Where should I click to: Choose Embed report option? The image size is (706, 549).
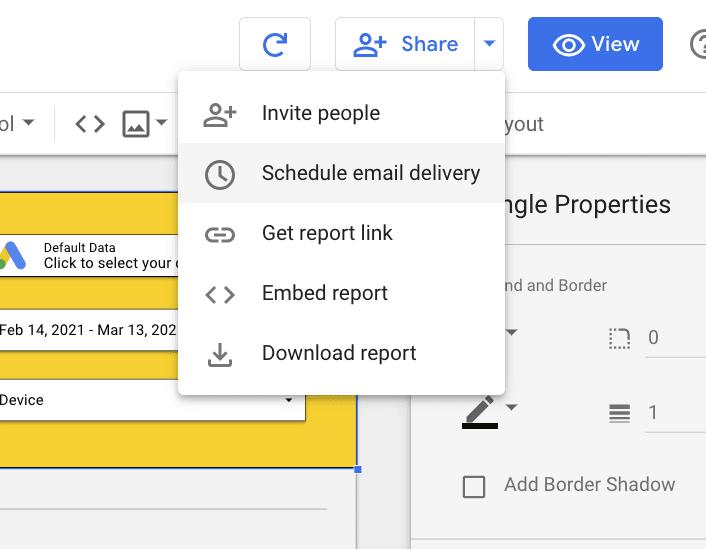(341, 293)
